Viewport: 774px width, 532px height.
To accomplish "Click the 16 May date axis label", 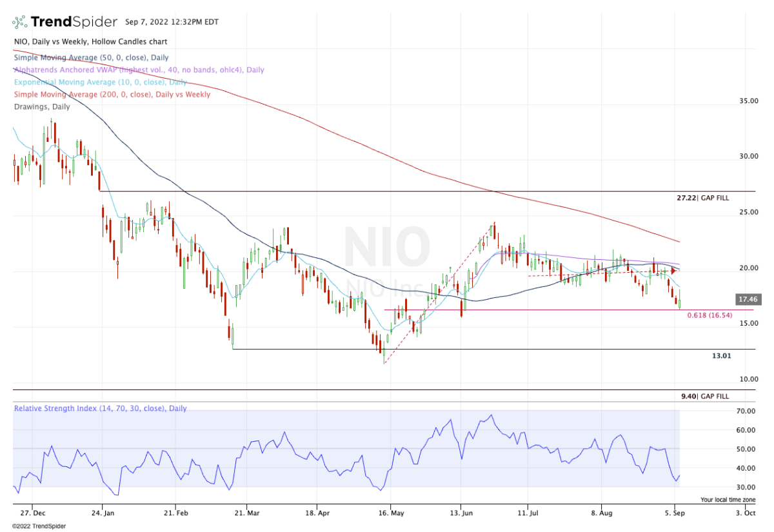I will [390, 513].
